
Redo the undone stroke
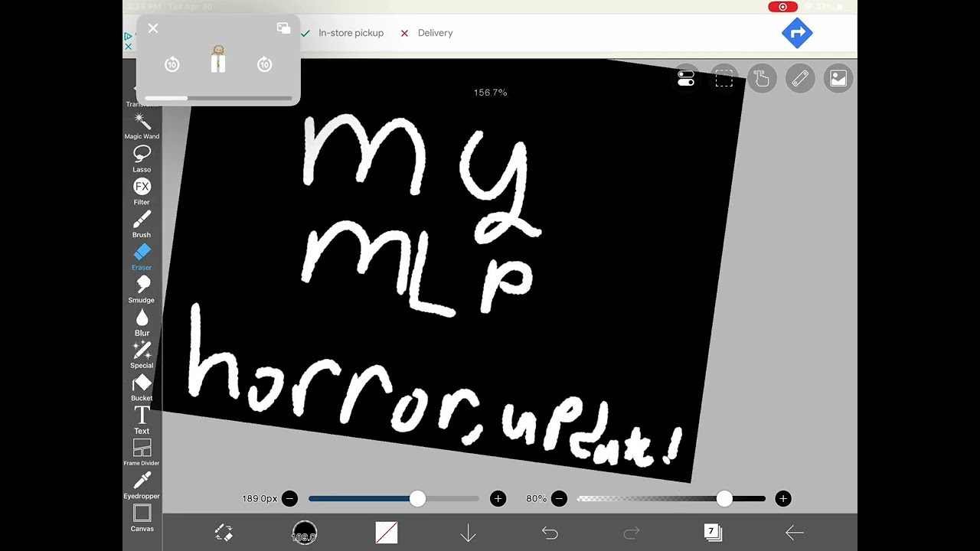pyautogui.click(x=632, y=533)
